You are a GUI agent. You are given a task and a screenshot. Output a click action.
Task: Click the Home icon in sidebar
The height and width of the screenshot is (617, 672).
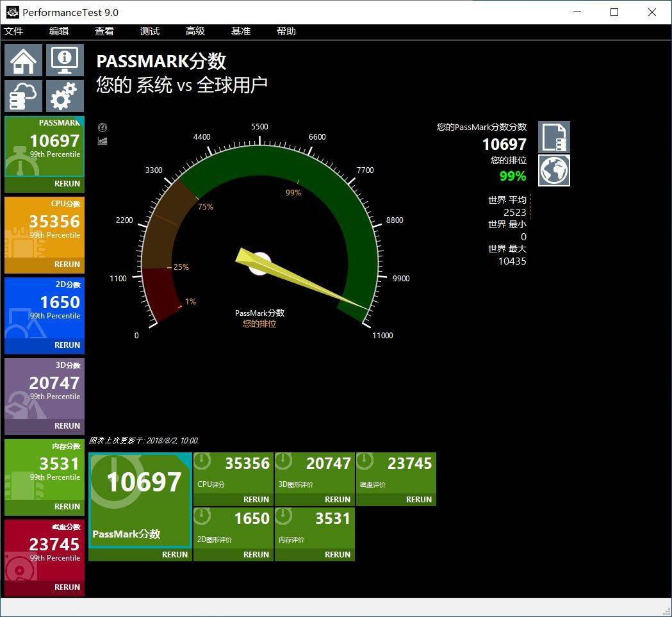click(x=24, y=60)
